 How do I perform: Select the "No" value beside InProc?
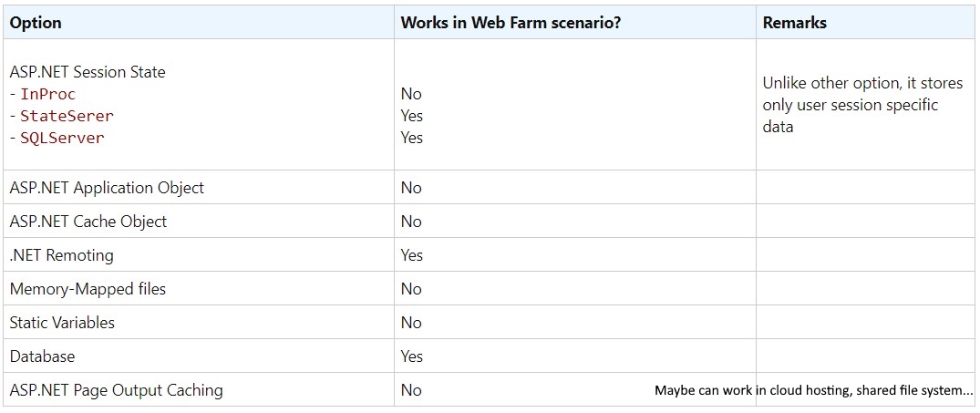(411, 94)
